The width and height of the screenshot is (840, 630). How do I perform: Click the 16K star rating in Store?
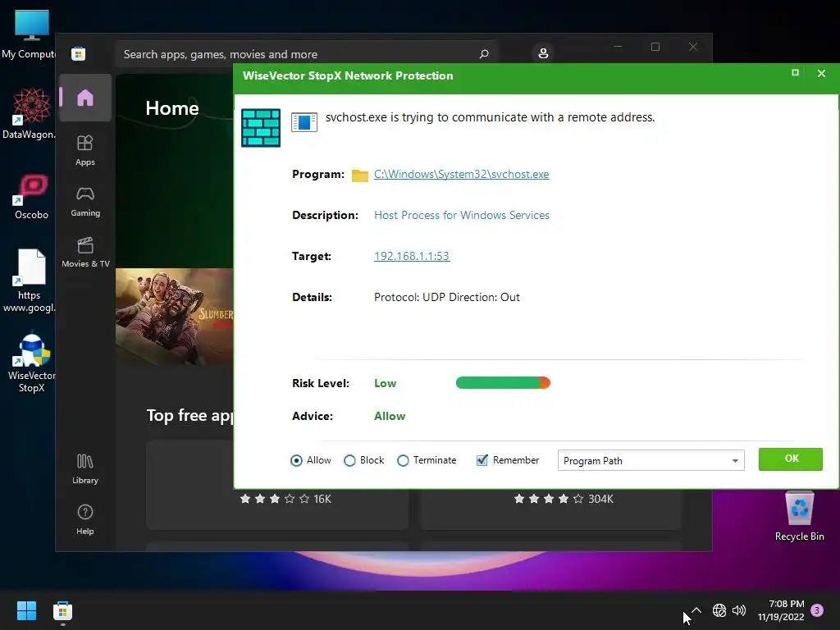(285, 500)
